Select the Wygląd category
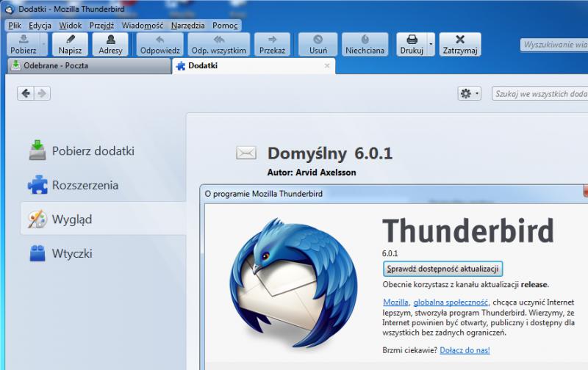 (x=103, y=219)
